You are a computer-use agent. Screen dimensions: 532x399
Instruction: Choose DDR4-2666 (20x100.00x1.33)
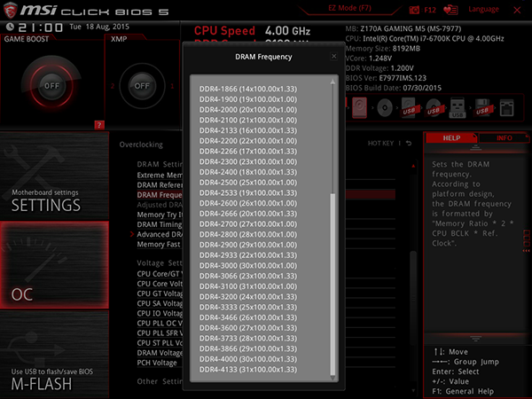click(x=248, y=214)
